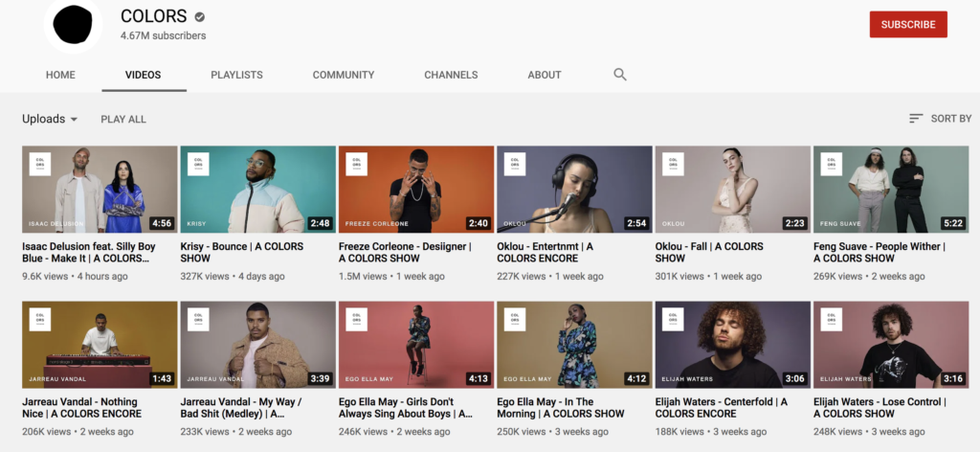Click title 'Oklou - Fall | A COLORS SHOW'

point(709,252)
